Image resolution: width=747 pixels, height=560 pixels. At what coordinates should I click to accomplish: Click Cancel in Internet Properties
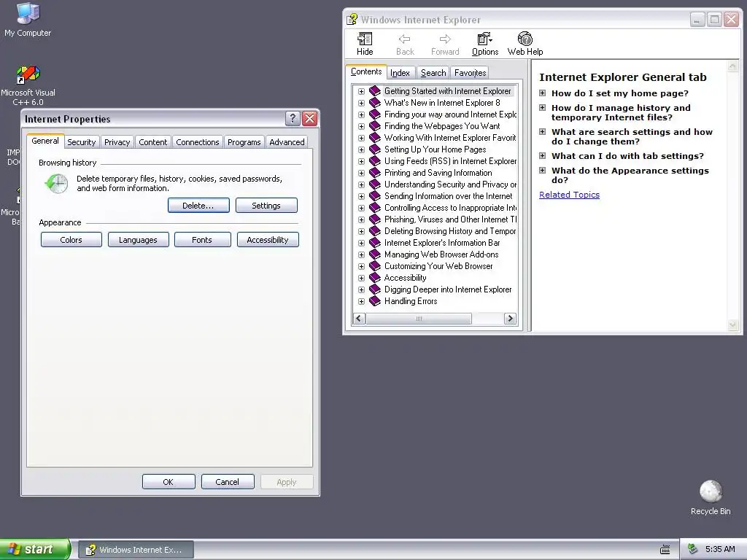tap(228, 481)
